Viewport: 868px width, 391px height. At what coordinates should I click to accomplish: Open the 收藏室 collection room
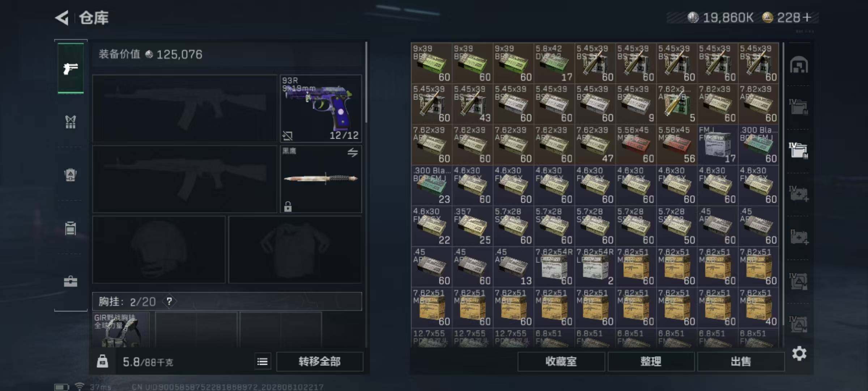(x=561, y=361)
